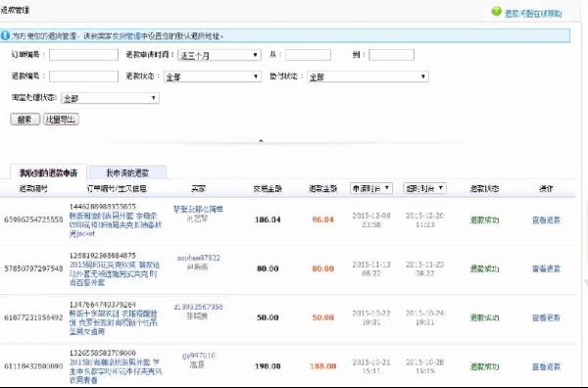Click buyer link zl3932567956

click(x=198, y=307)
